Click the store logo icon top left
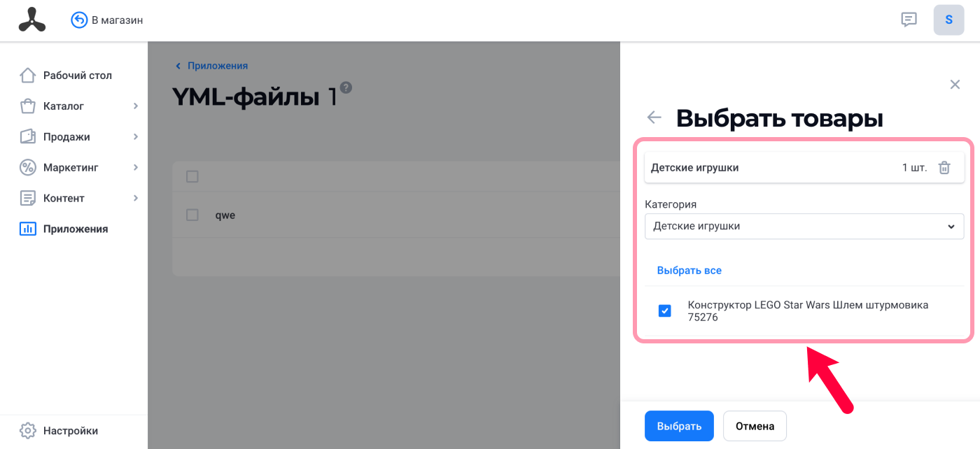The image size is (980, 449). point(32,20)
